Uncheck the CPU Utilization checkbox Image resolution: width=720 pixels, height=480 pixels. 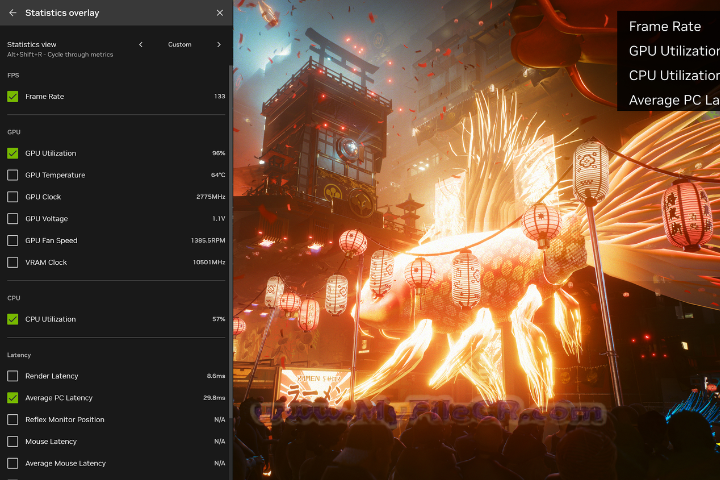pos(12,319)
